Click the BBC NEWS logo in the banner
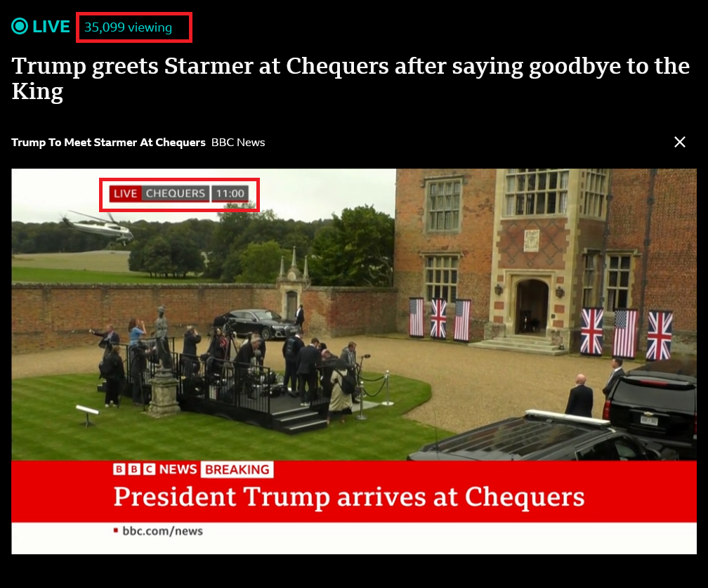Screen dimensions: 708x588 (x=155, y=469)
